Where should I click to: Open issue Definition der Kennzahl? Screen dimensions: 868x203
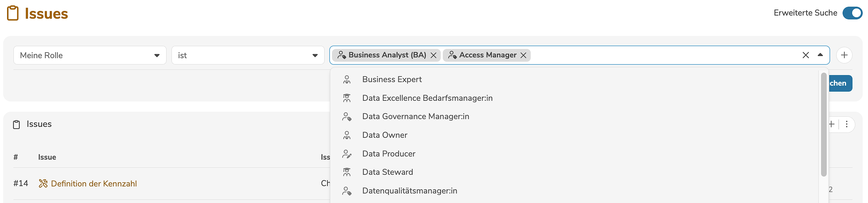click(x=94, y=183)
